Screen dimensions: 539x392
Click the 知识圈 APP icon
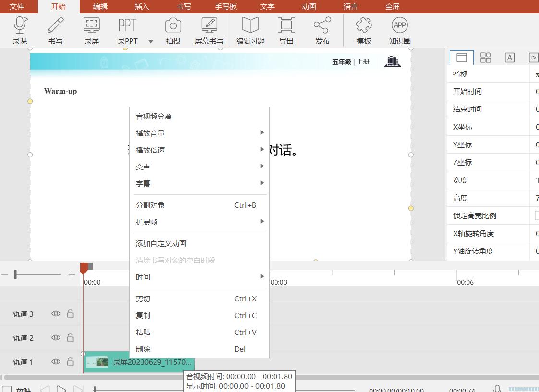(x=399, y=30)
